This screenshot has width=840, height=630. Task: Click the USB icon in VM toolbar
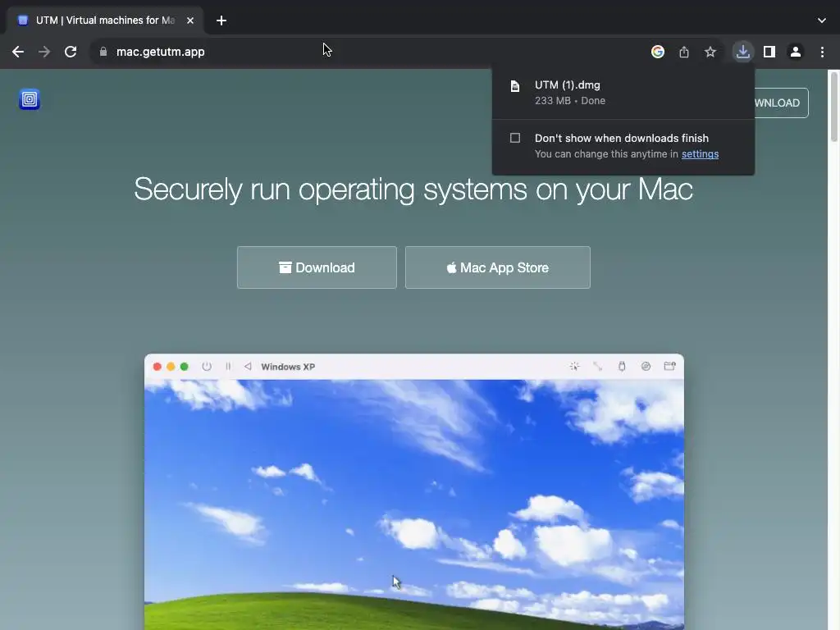[x=622, y=367]
